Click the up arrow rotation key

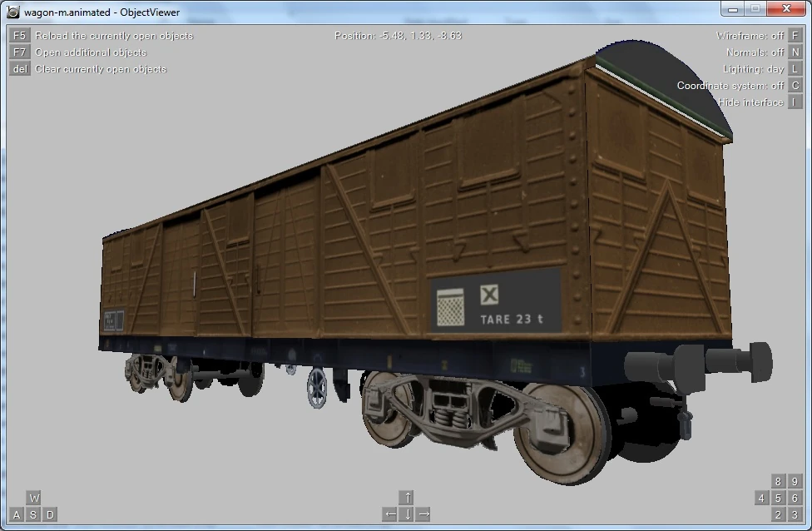coord(407,498)
